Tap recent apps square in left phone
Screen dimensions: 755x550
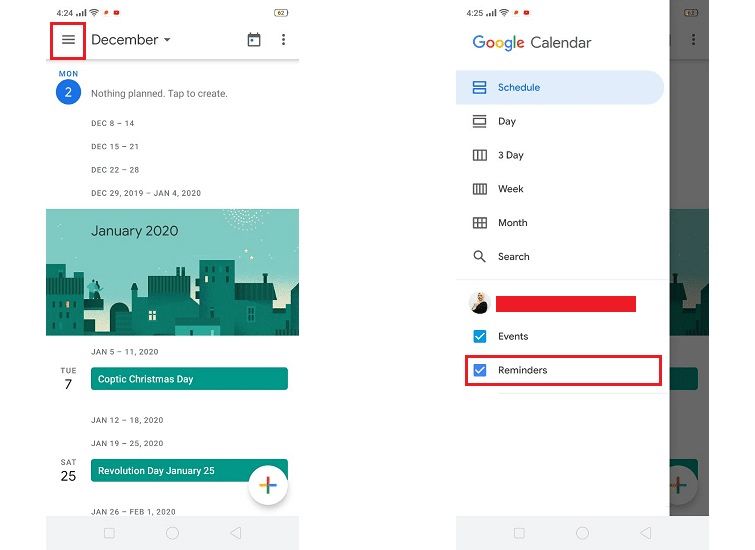109,533
